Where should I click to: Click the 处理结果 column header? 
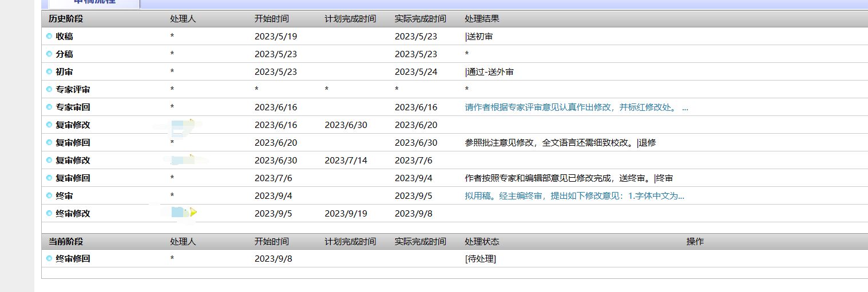click(482, 19)
